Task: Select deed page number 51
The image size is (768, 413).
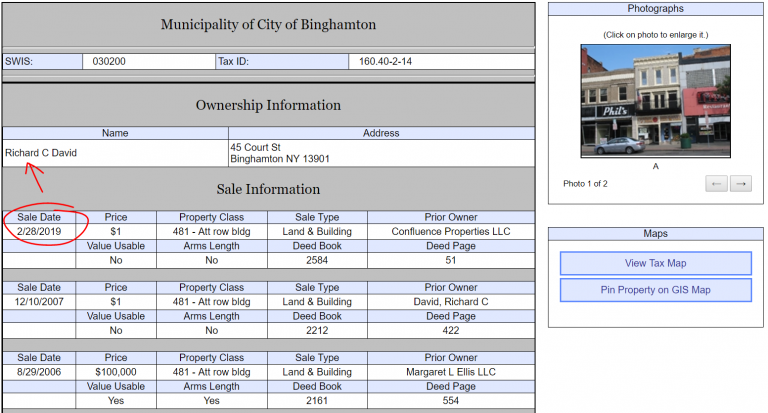Action: 451,260
